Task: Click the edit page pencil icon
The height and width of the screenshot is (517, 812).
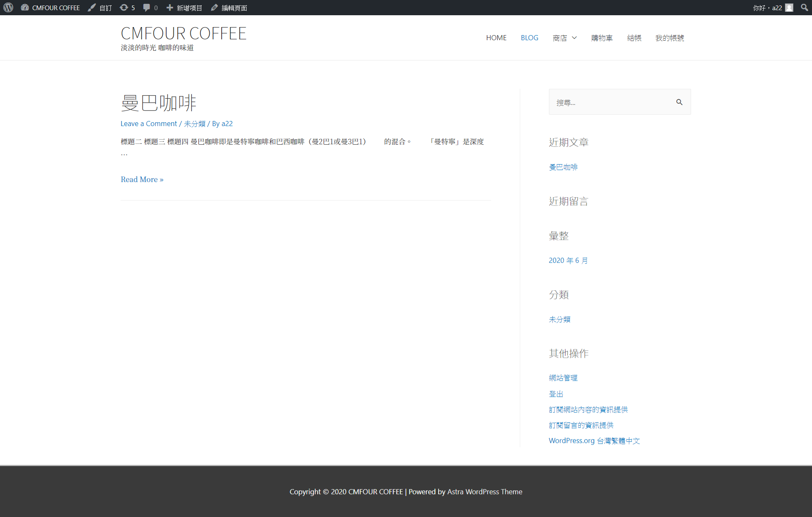Action: point(214,8)
